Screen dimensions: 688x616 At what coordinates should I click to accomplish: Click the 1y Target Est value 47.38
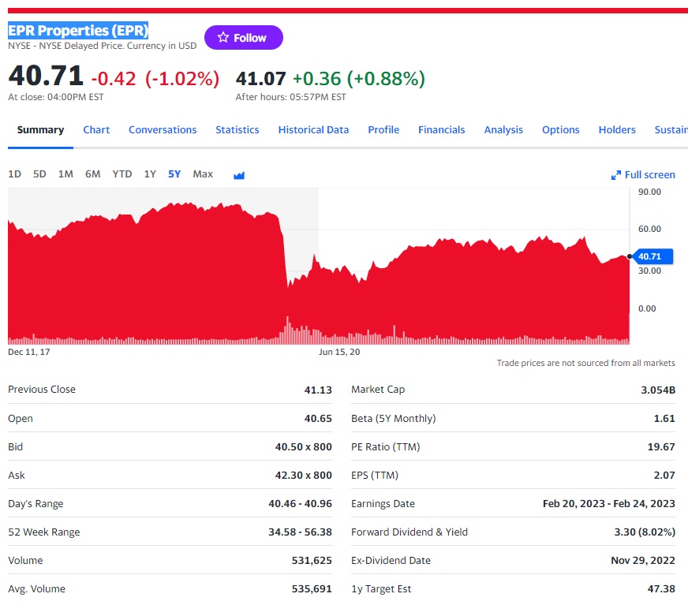click(661, 589)
